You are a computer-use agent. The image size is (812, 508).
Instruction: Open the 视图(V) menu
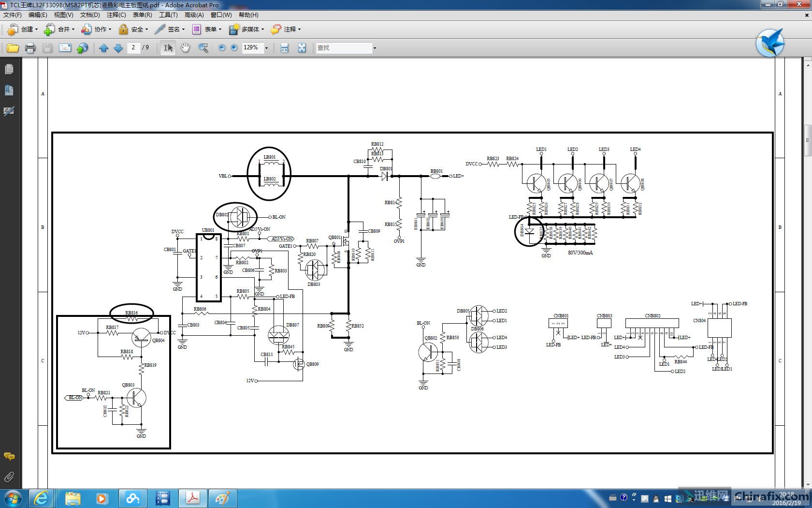(63, 15)
